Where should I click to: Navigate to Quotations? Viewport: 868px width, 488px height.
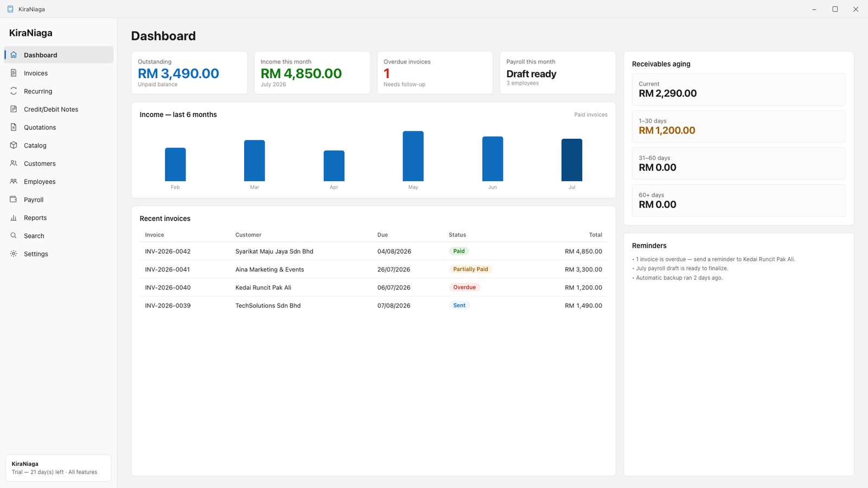(59, 127)
